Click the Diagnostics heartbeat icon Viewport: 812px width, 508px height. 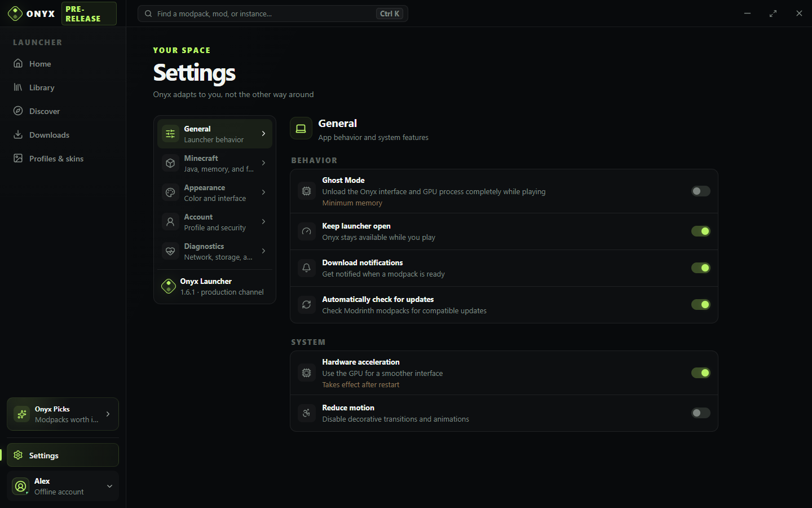pos(170,251)
